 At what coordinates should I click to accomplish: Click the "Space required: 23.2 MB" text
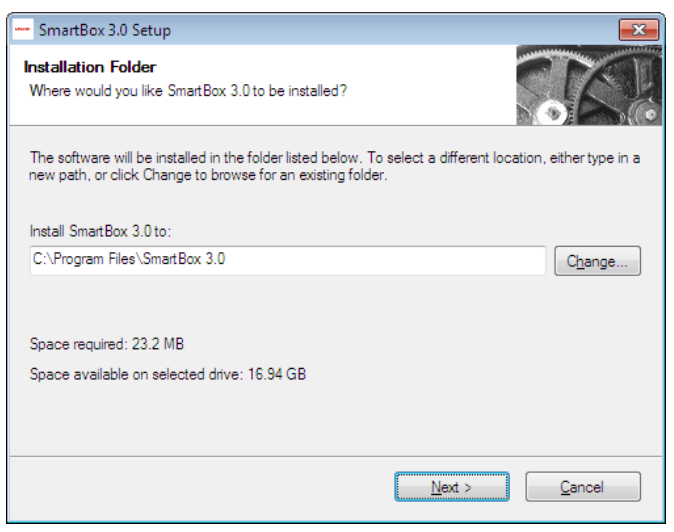click(107, 345)
